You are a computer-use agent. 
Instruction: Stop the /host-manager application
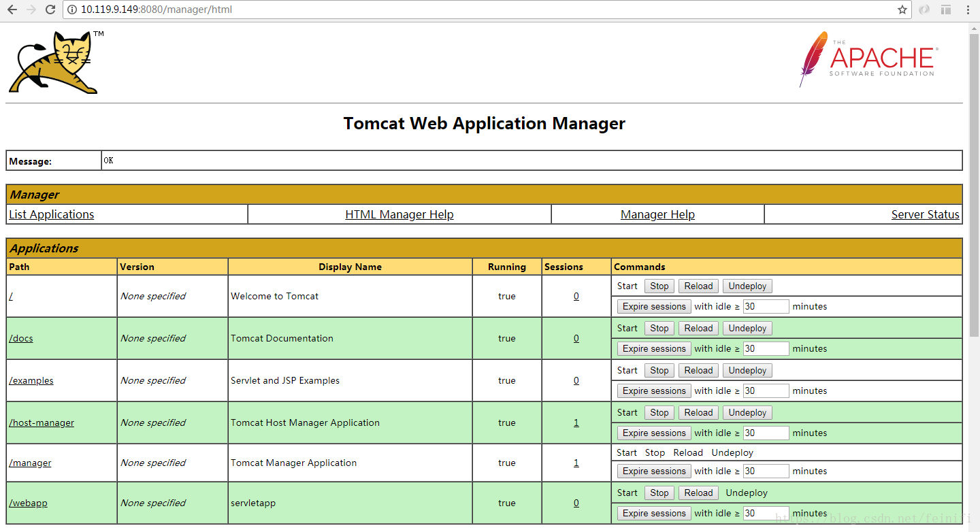point(659,413)
